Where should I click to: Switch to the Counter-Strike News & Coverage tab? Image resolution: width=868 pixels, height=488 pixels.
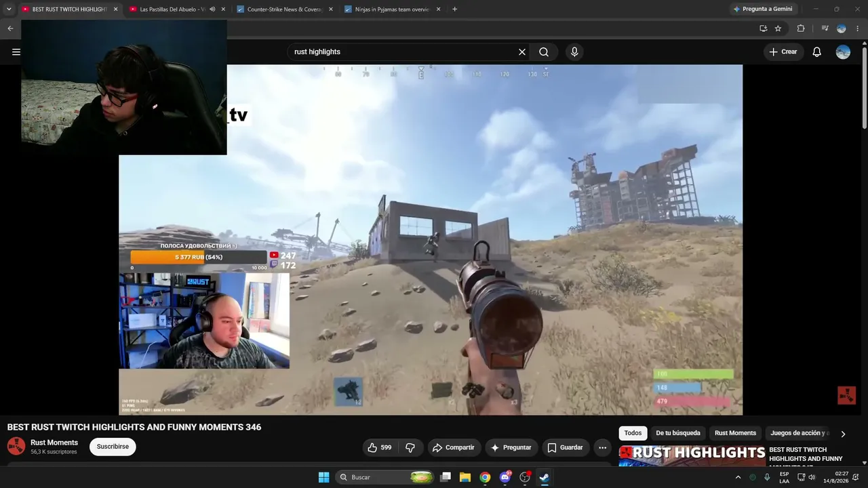click(285, 9)
